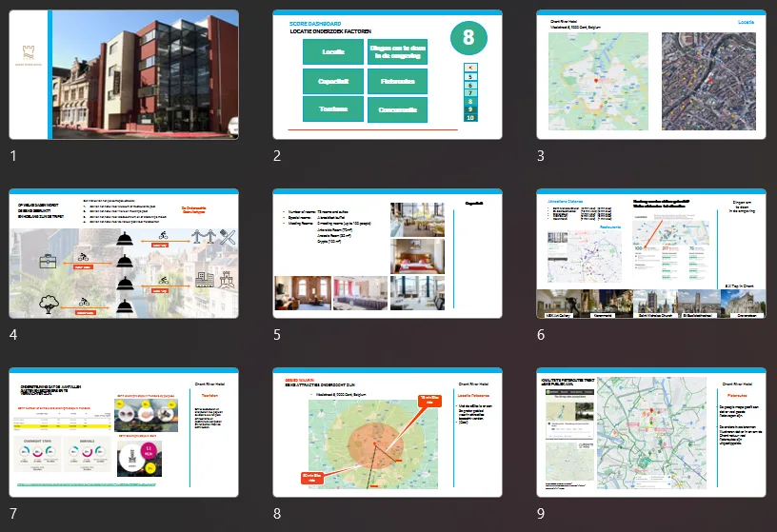Click the crossed fork and knife icon

click(x=228, y=237)
